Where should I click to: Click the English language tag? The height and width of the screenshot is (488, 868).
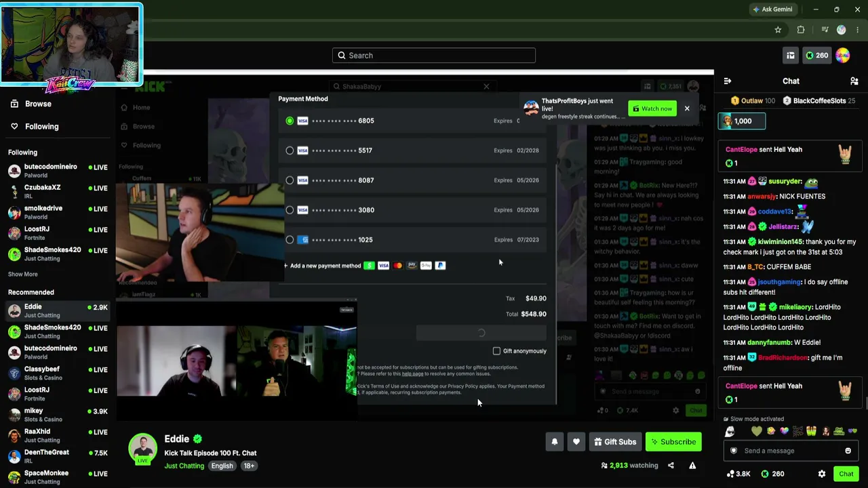pos(222,466)
